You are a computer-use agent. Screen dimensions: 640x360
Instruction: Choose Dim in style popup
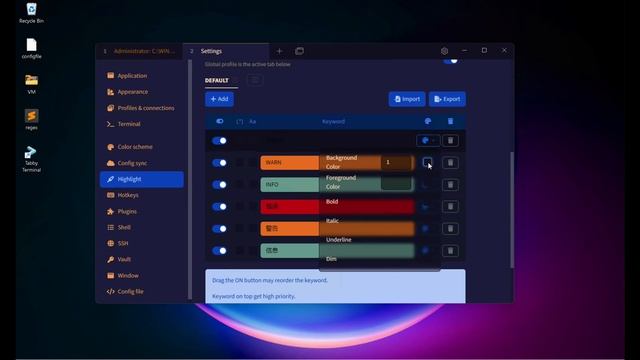point(331,259)
